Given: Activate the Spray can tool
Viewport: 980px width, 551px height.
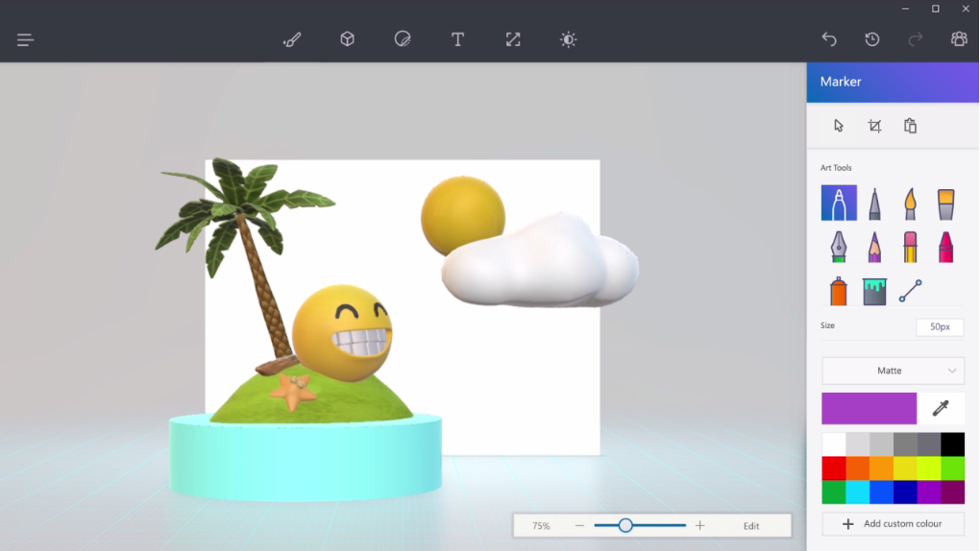Looking at the screenshot, I should coord(839,291).
